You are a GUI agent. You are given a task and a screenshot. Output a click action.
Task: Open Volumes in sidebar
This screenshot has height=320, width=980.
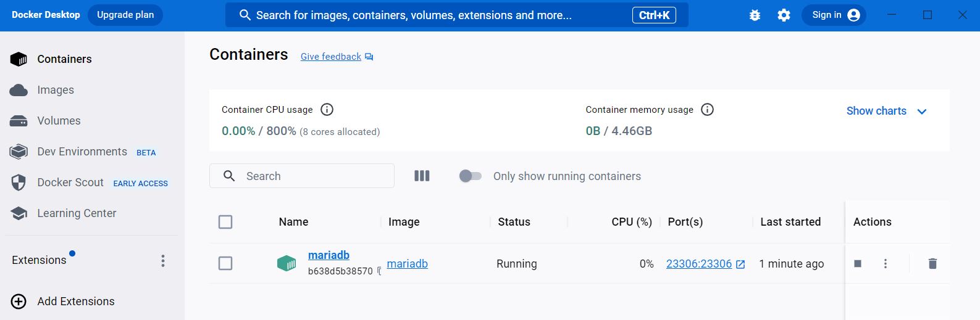[59, 121]
